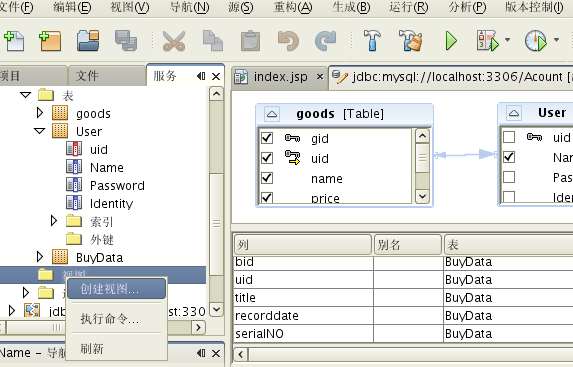Click the uid column icon under User
Screen dimensions: 573x367
(74, 149)
